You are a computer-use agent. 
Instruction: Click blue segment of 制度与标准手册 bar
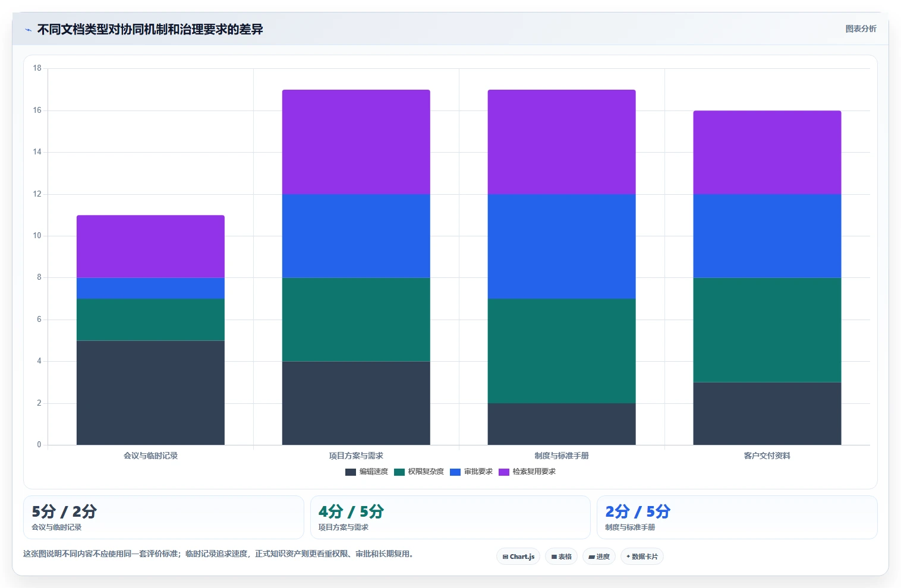pyautogui.click(x=562, y=246)
